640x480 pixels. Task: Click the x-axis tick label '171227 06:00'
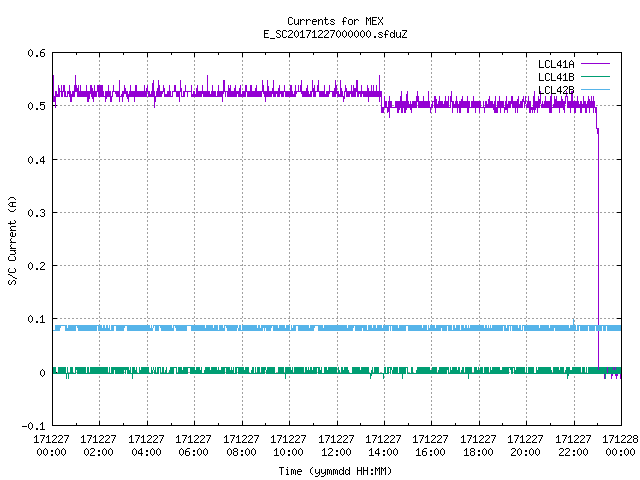193,445
